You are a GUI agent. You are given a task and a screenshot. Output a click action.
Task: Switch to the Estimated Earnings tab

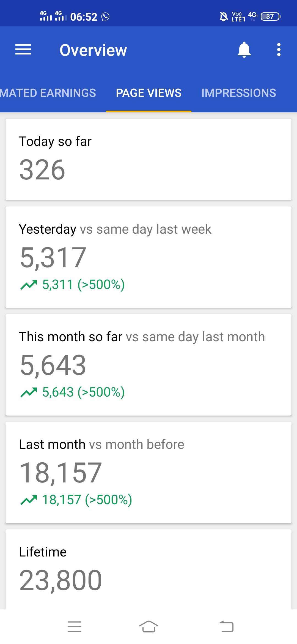point(48,93)
